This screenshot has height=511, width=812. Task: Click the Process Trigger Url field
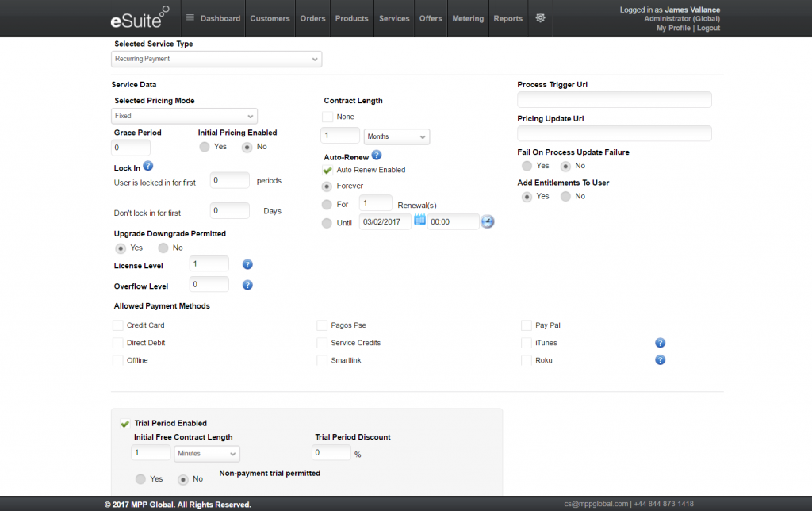click(x=614, y=100)
